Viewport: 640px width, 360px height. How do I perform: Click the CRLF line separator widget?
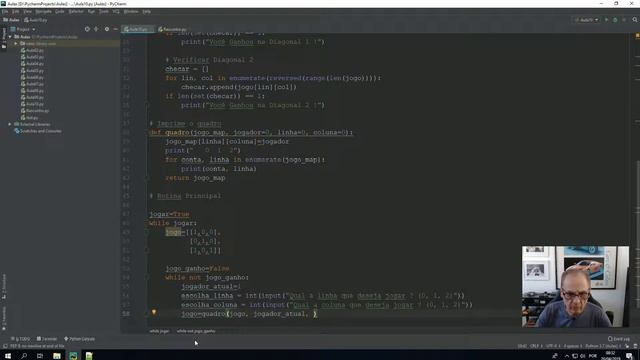coord(535,346)
